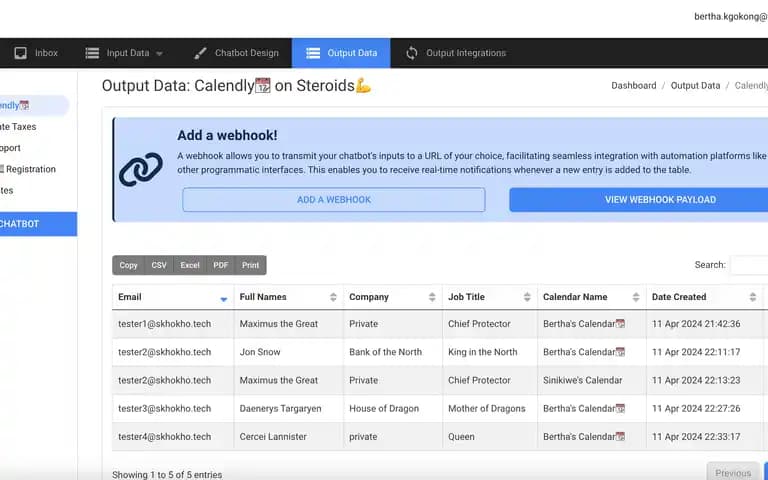Click the ADD A WEBHOOK button
The width and height of the screenshot is (768, 480).
click(x=334, y=200)
